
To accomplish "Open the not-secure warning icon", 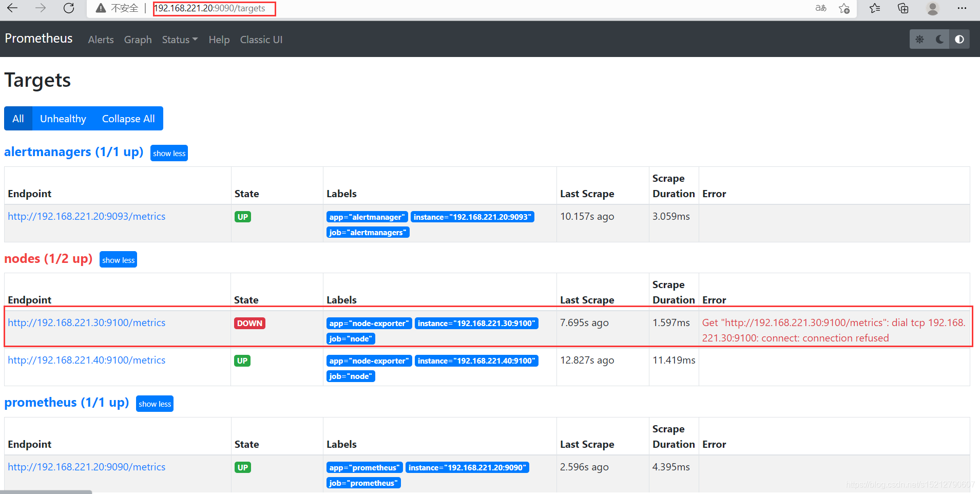I will [101, 8].
